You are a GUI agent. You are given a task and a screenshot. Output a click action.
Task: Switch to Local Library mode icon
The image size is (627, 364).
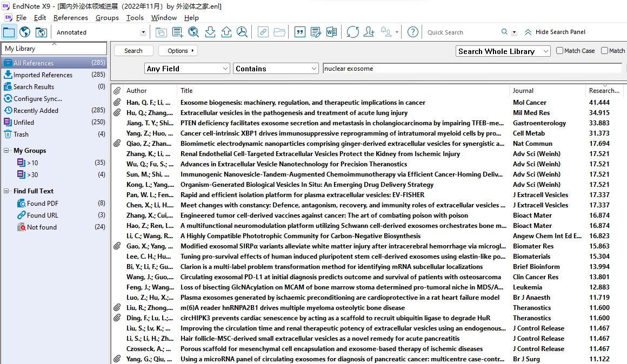click(x=9, y=32)
